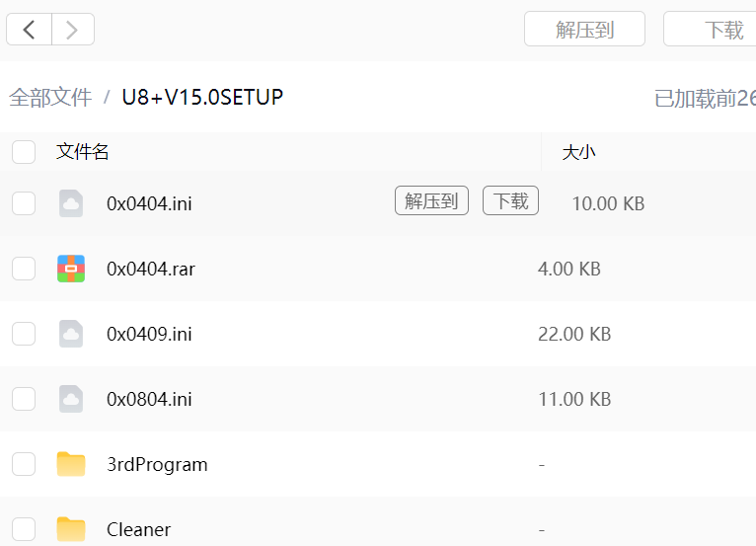Click the back navigation arrow
Screen dimensions: 756x546
click(x=29, y=30)
